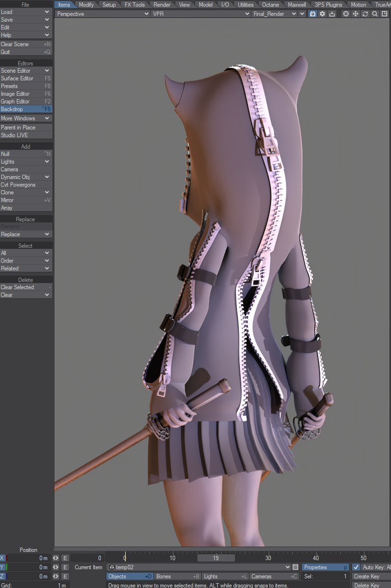Open the temp02 Current Item dropdown

tap(199, 567)
